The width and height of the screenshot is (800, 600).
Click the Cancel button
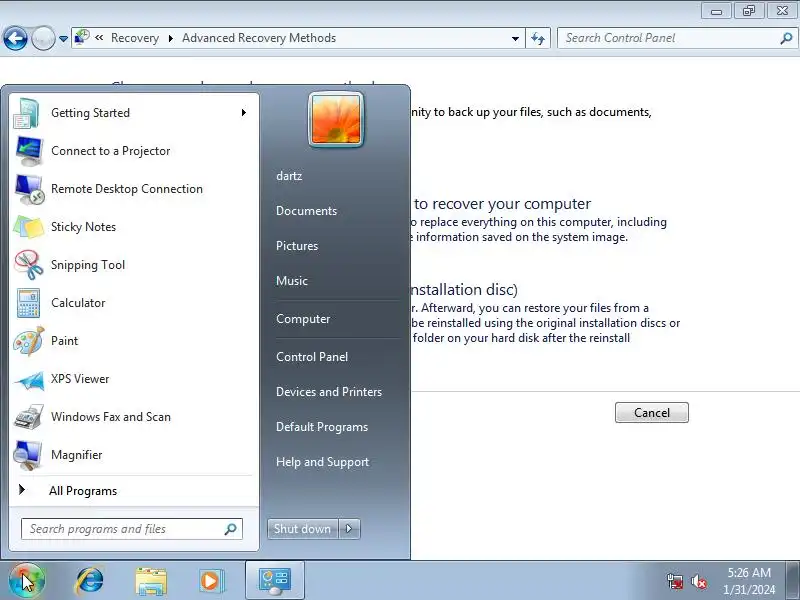652,412
